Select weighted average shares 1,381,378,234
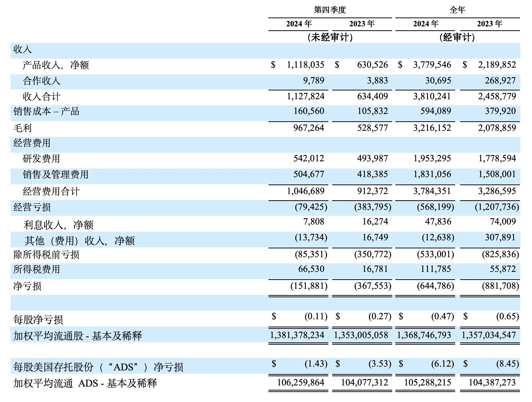 297,335
